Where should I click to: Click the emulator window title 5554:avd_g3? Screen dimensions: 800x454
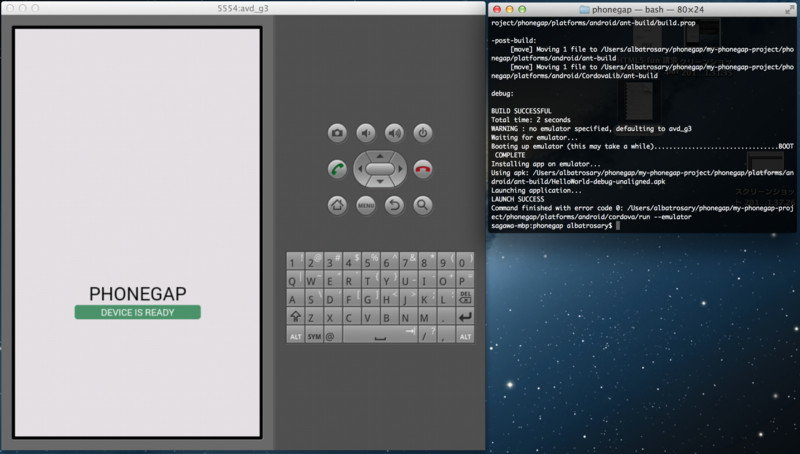pos(243,8)
